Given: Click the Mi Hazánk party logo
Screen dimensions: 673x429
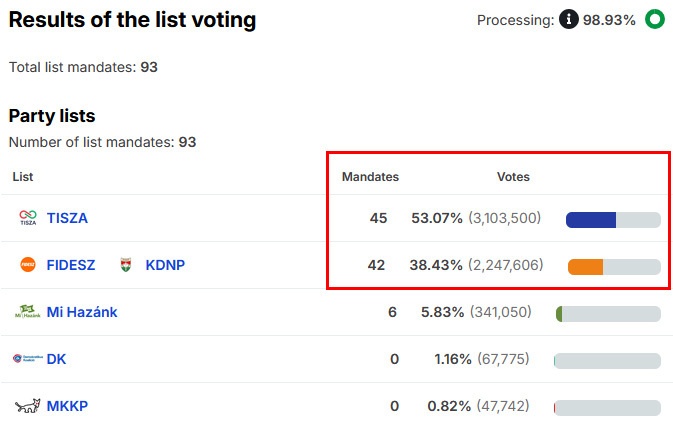Looking at the screenshot, I should 28,312.
